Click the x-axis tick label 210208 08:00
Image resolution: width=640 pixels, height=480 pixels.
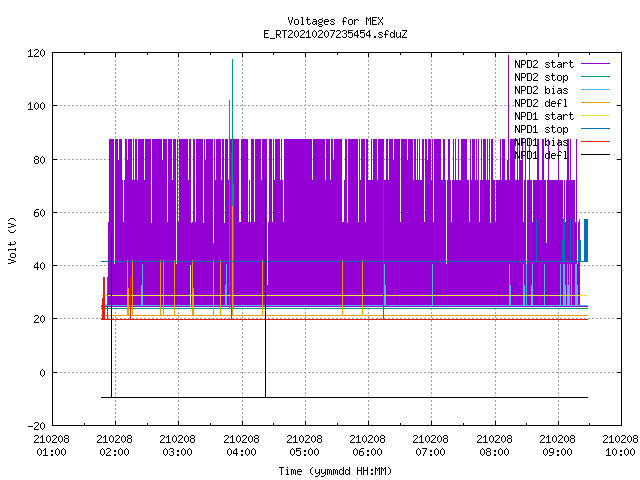[494, 446]
